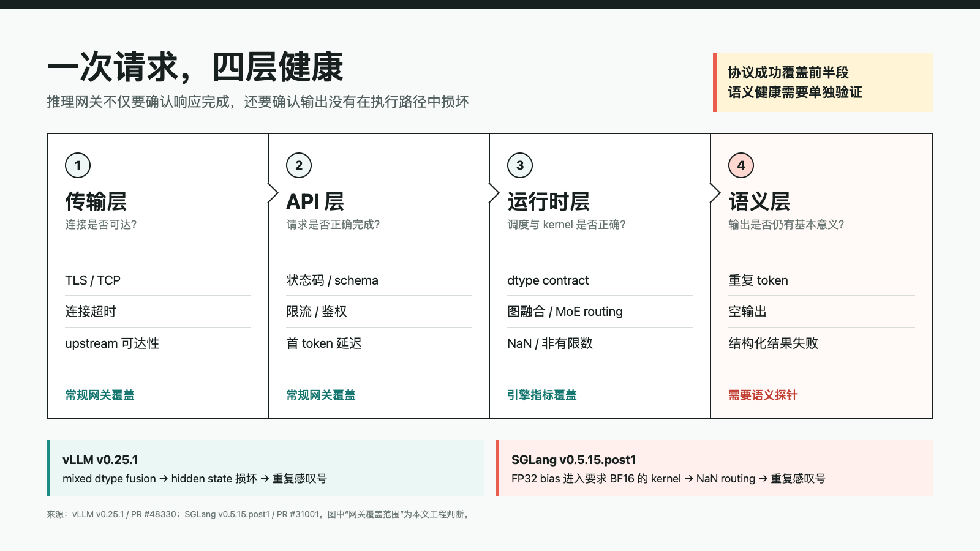The height and width of the screenshot is (551, 980).
Task: Click the circled number 1 badge
Action: [78, 165]
